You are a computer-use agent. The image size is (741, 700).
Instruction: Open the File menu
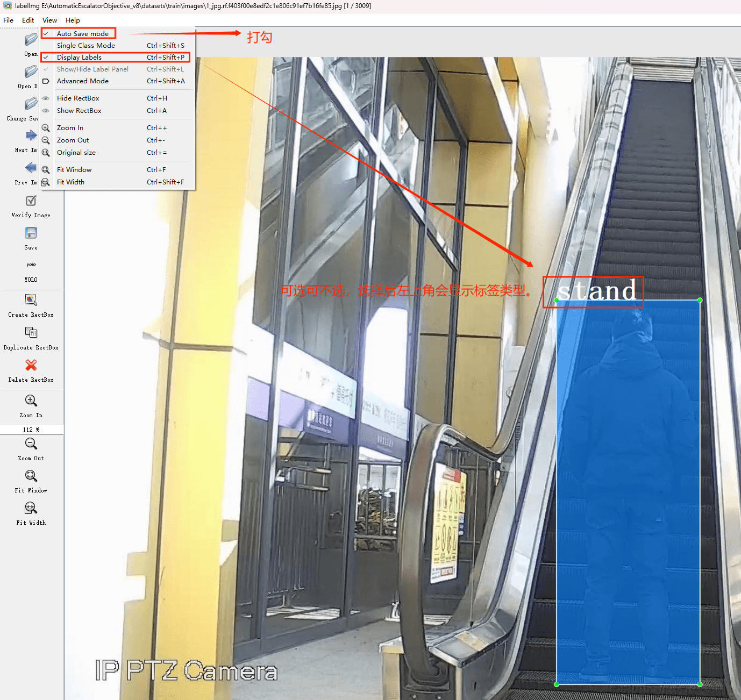[x=9, y=20]
